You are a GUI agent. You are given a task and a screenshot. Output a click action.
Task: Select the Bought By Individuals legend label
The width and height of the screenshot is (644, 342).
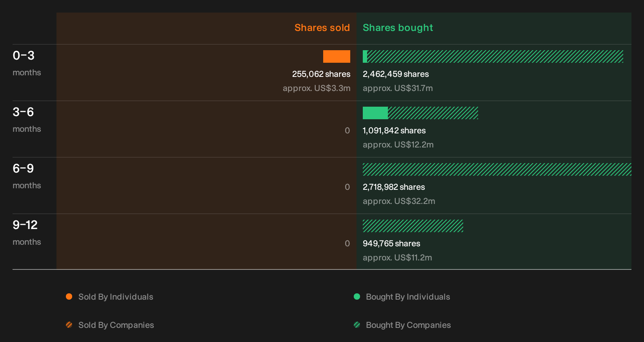[x=408, y=297]
